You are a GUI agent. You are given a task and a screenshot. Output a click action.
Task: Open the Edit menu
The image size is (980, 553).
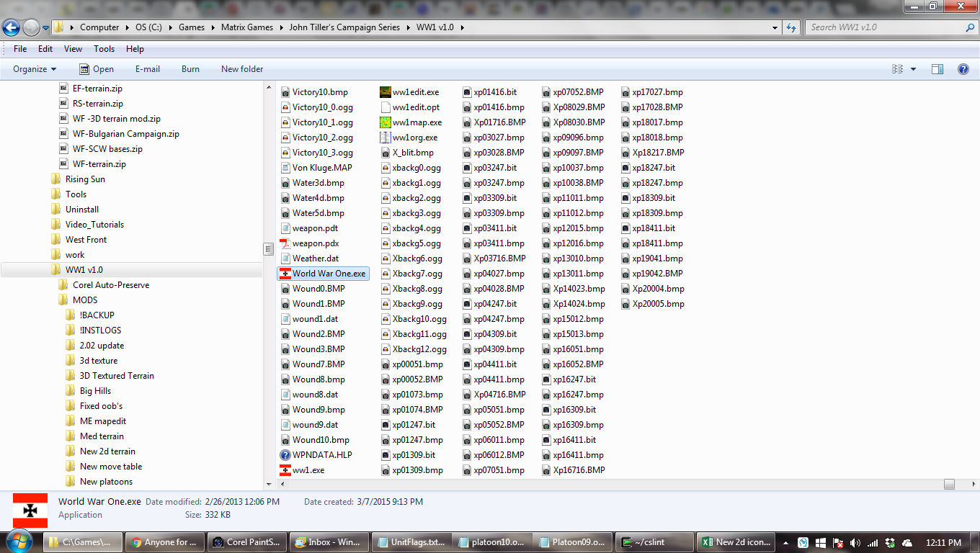point(45,49)
